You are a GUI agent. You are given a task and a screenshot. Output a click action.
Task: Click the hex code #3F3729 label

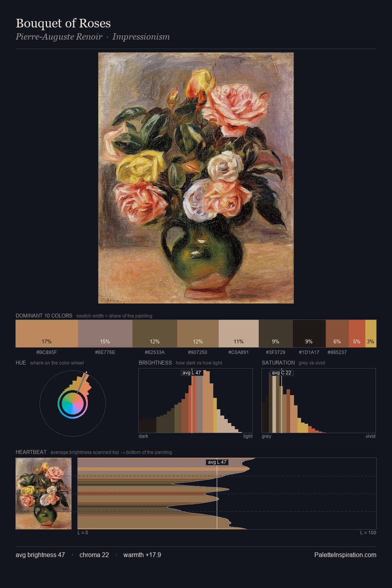276,352
